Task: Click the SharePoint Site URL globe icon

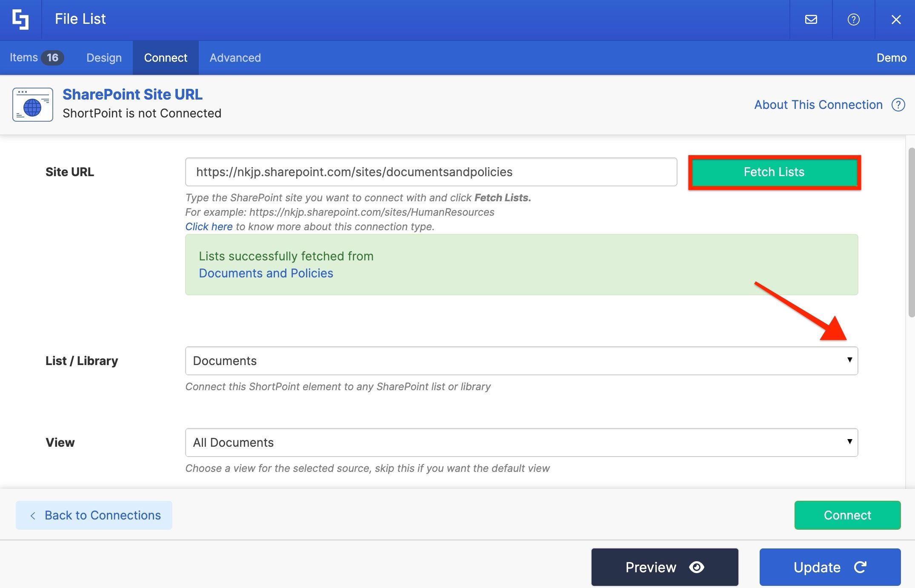Action: [33, 105]
